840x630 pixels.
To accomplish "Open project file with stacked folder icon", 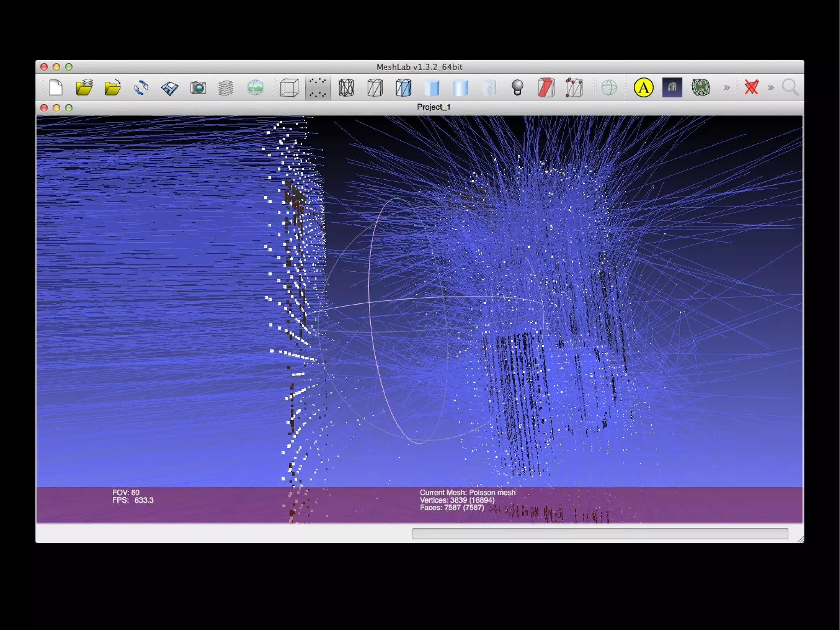I will (x=84, y=87).
